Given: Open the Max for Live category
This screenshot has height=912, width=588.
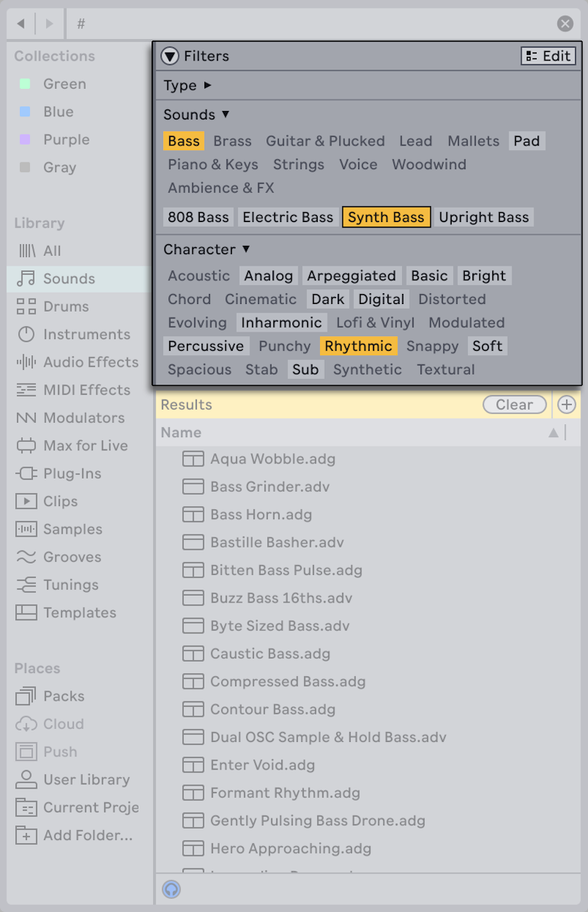Looking at the screenshot, I should click(77, 446).
